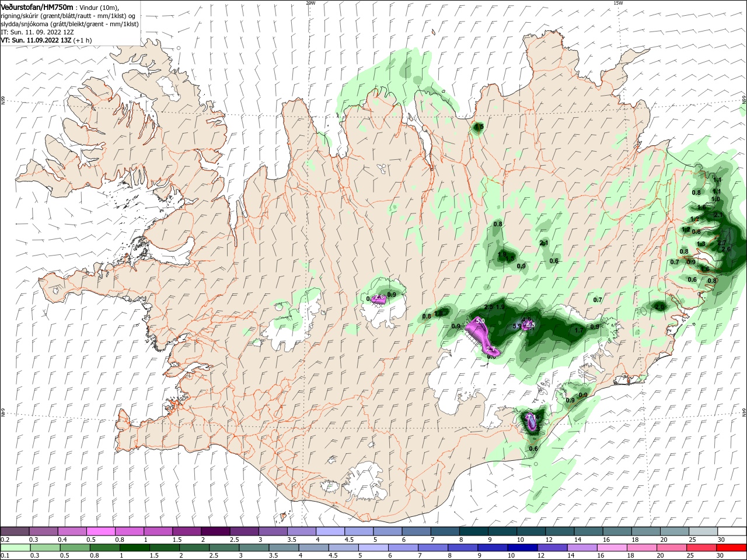
Task: Click the Veðurstofan/HM750m title text
Action: [37, 7]
